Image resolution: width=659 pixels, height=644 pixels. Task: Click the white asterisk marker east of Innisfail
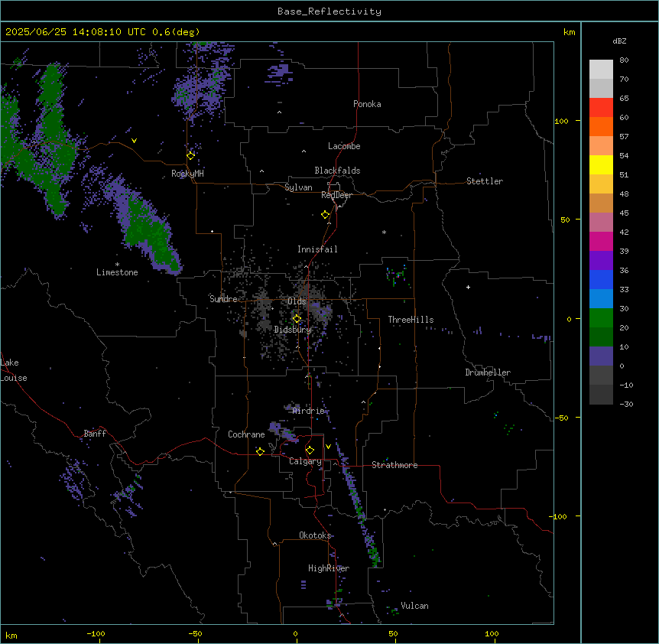click(x=384, y=232)
